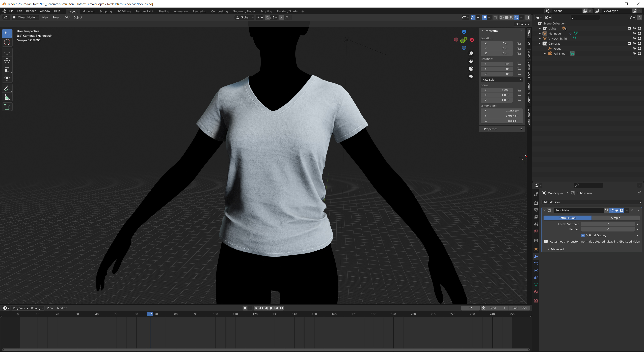Select the Simple subdivision type button
644x352 pixels.
click(x=615, y=218)
